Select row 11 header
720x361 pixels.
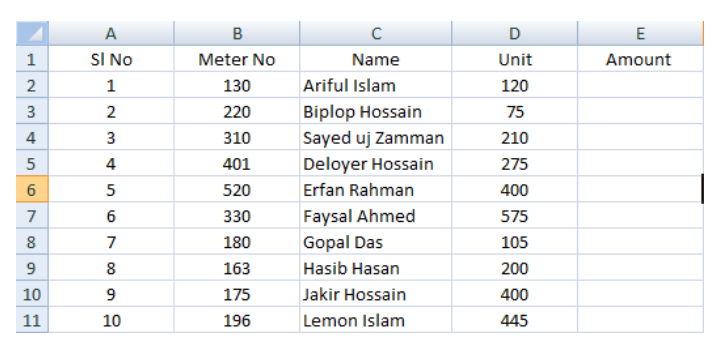click(32, 320)
